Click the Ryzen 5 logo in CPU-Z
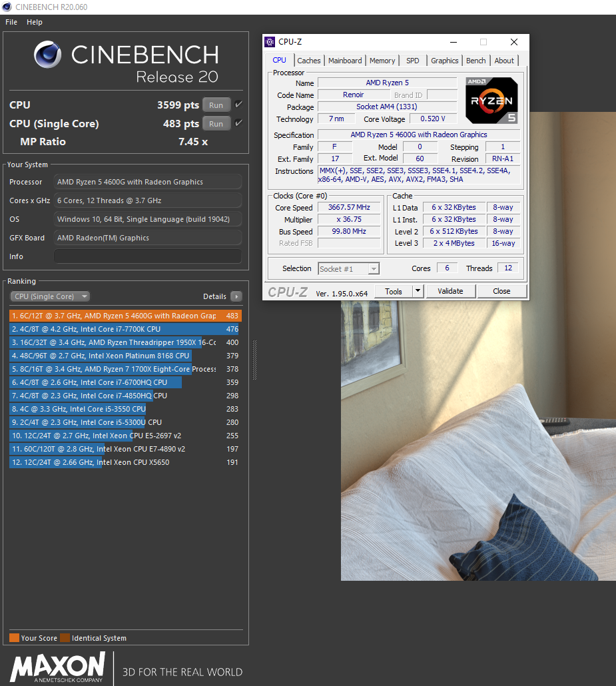This screenshot has height=686, width=616. pyautogui.click(x=491, y=100)
